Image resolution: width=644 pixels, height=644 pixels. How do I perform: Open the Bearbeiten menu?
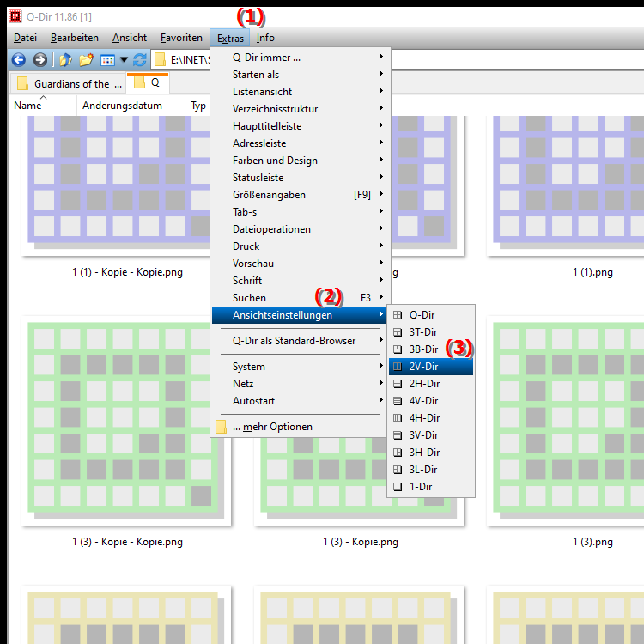pos(75,38)
